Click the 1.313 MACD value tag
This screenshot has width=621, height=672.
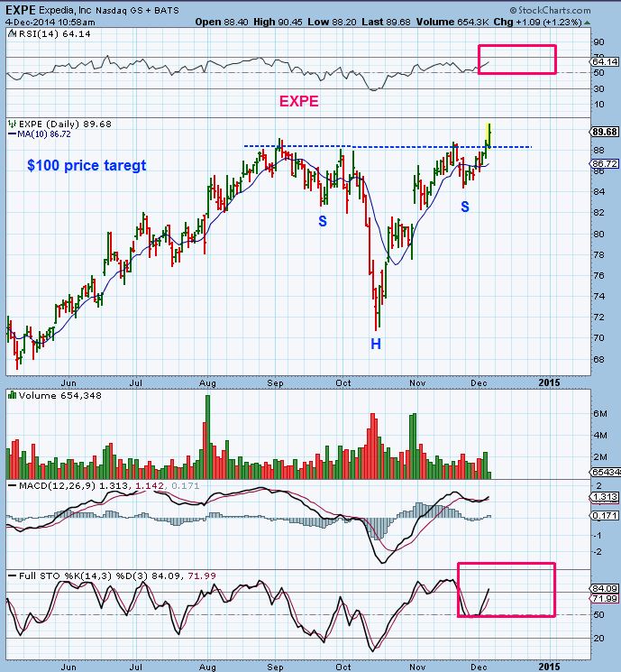[605, 497]
